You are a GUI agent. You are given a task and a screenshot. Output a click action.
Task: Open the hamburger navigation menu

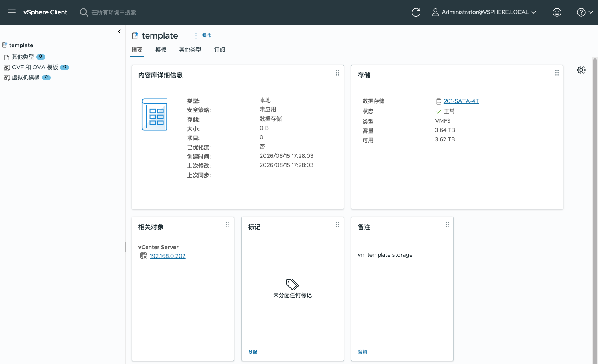pos(12,12)
